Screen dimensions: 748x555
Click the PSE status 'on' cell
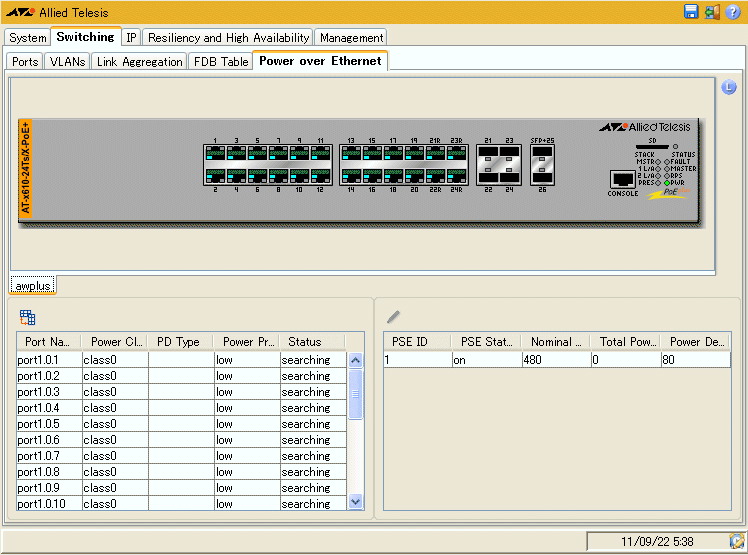(487, 360)
